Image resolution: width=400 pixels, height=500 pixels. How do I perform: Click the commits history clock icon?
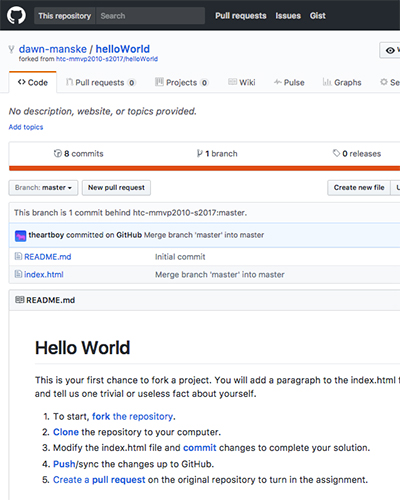pyautogui.click(x=58, y=153)
